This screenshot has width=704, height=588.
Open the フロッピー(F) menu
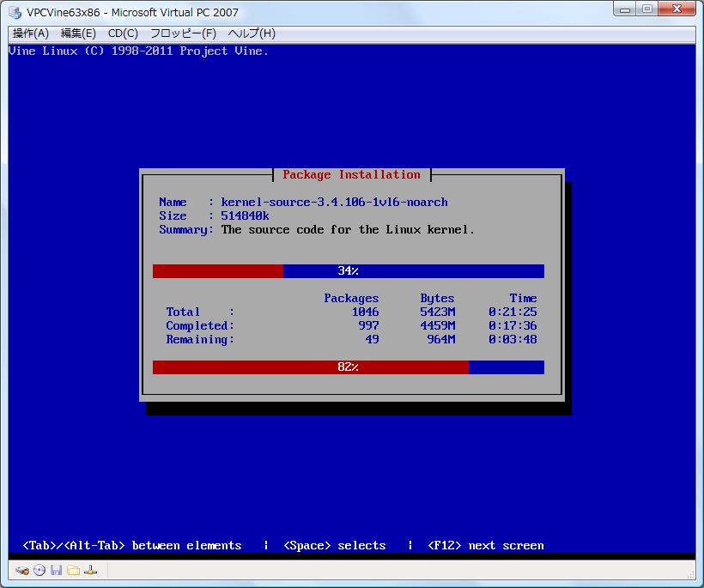pyautogui.click(x=183, y=33)
